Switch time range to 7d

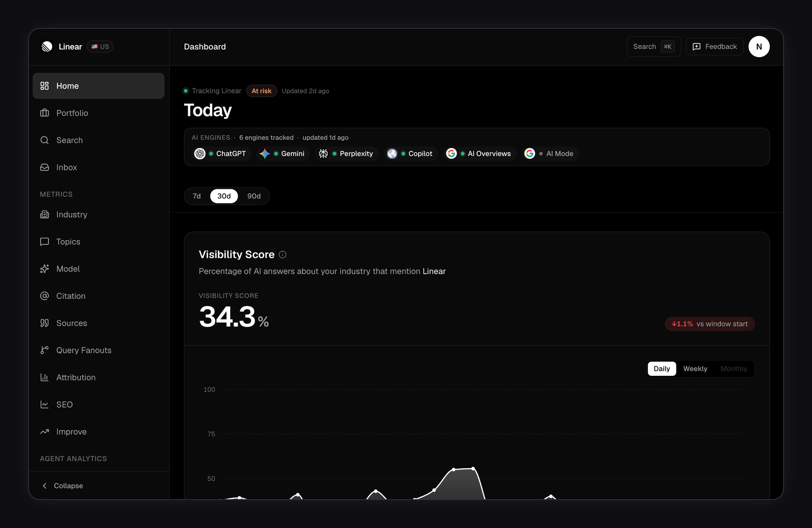pos(197,196)
